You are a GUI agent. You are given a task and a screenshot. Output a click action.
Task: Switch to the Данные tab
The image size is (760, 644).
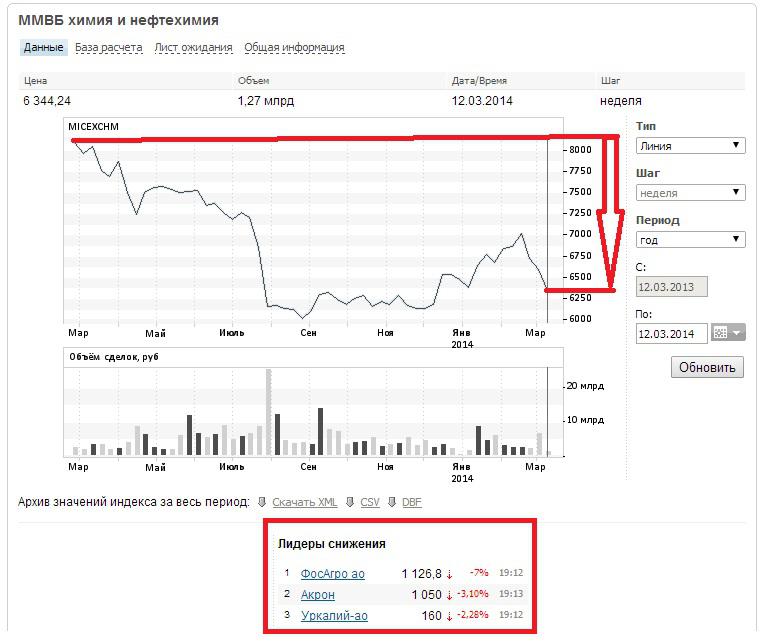(x=43, y=47)
